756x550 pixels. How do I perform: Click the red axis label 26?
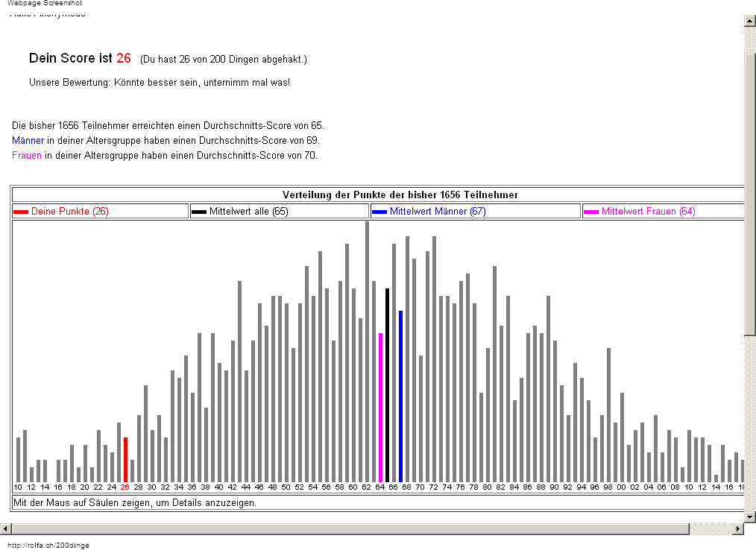125,487
